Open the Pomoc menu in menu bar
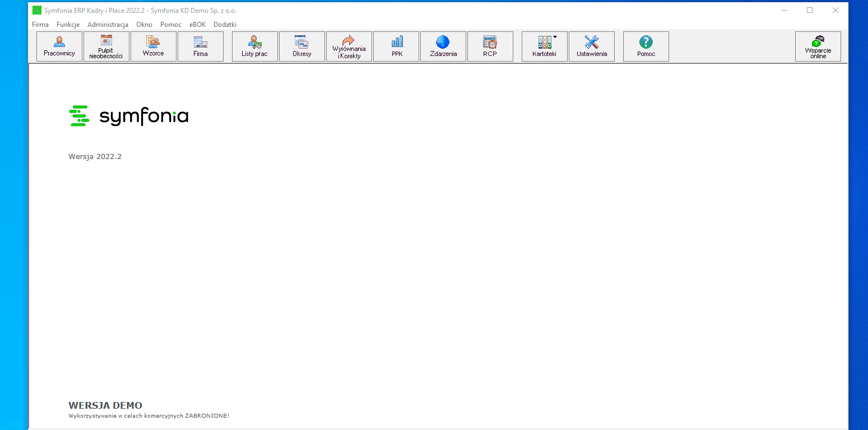This screenshot has height=430, width=868. coord(171,25)
